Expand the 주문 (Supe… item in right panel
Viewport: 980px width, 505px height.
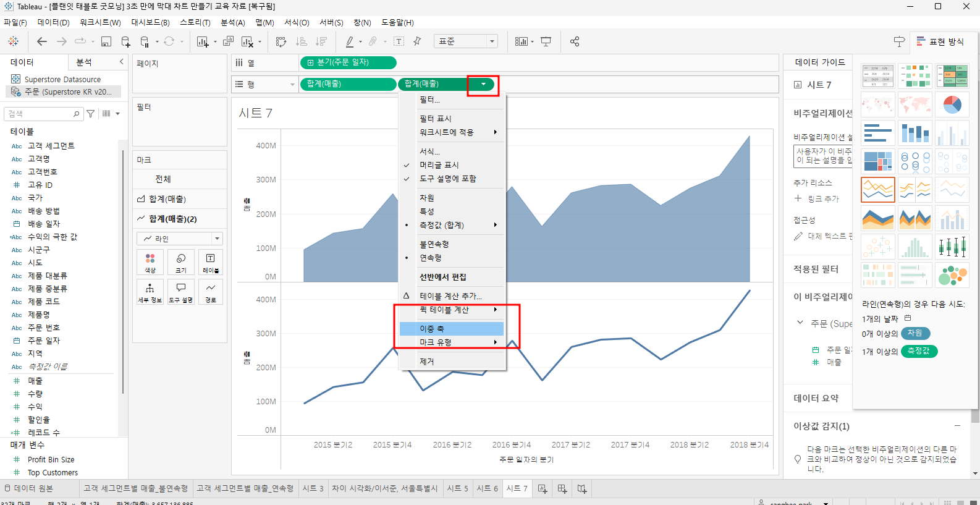click(800, 323)
